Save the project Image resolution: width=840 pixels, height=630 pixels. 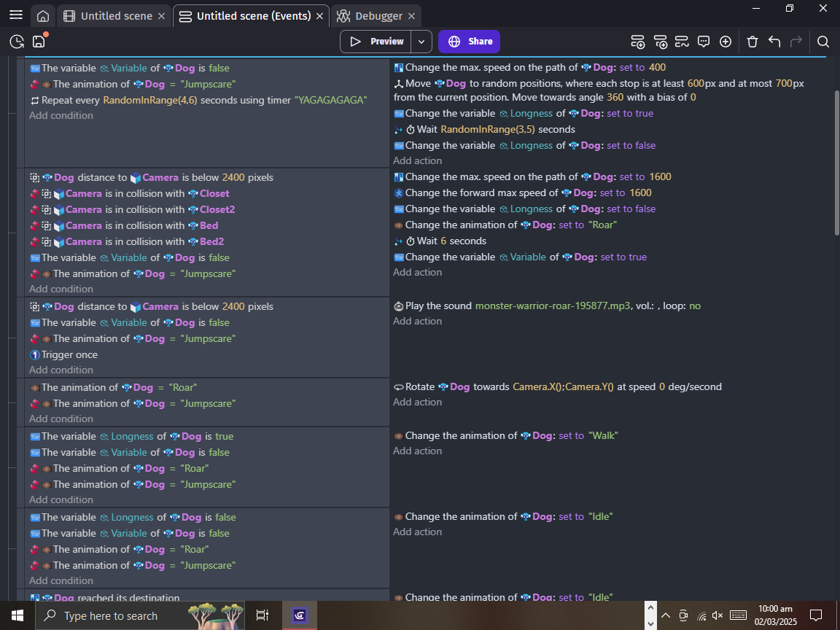click(39, 42)
